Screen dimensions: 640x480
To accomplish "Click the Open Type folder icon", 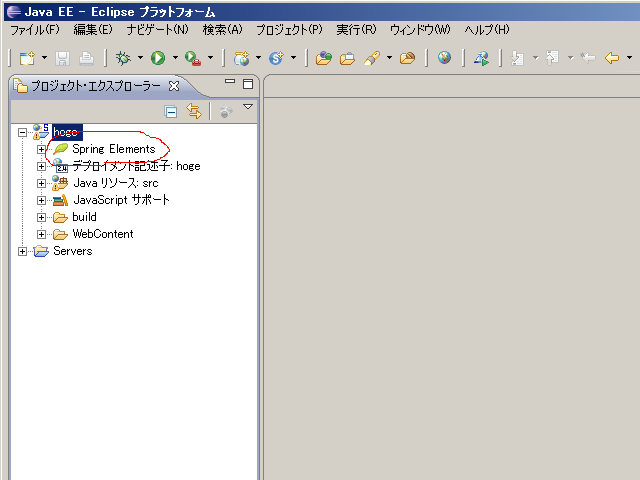I will click(x=324, y=58).
